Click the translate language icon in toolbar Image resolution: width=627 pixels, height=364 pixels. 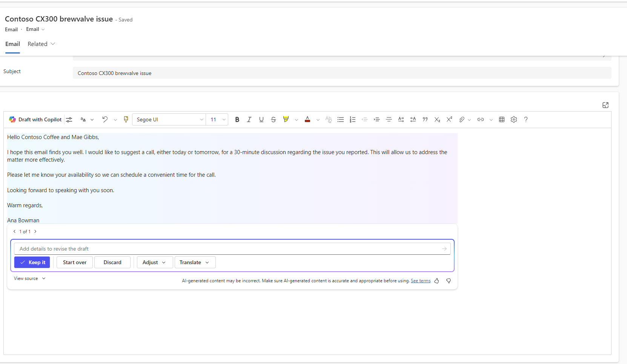coord(83,119)
